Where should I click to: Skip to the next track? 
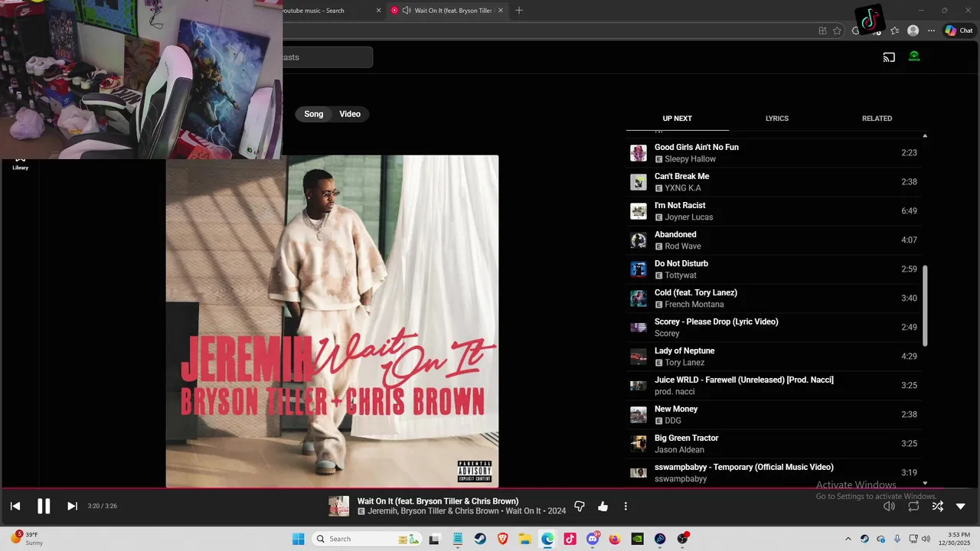(72, 506)
